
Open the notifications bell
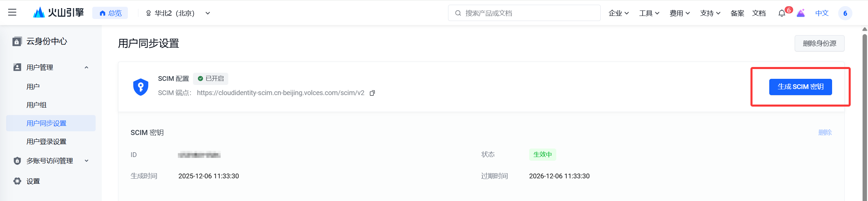[782, 13]
